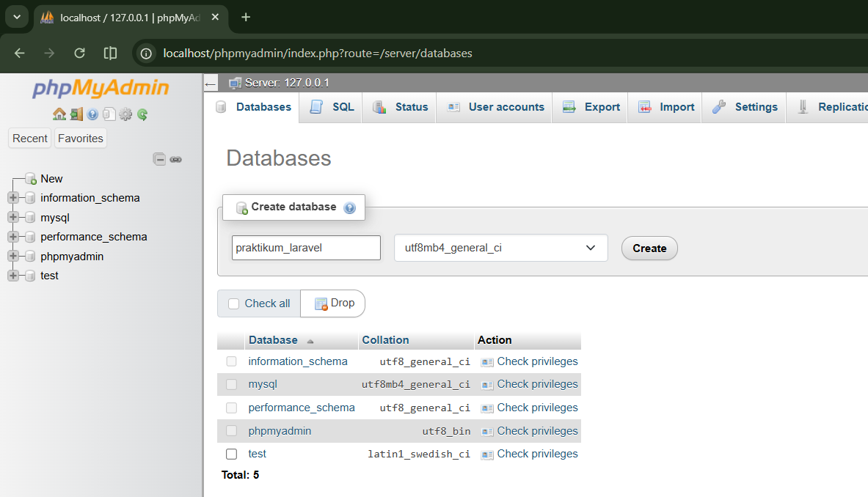Open browser tab search dropdown
The height and width of the screenshot is (497, 868).
tap(17, 17)
